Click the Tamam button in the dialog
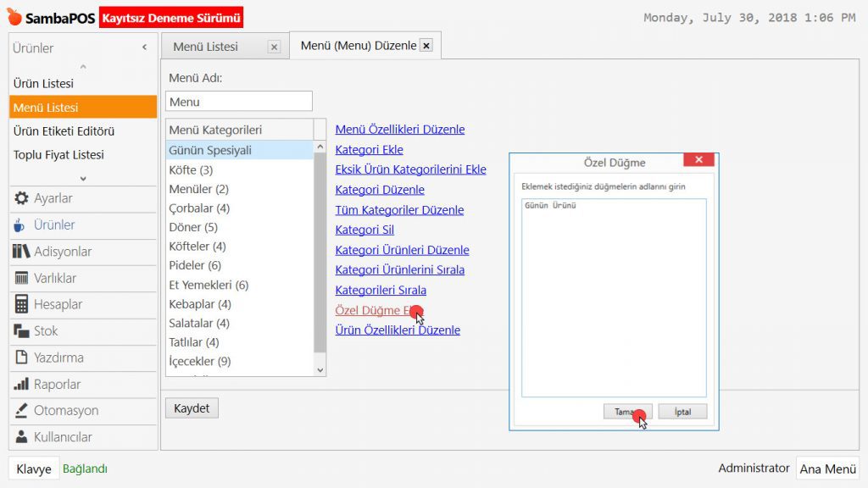The width and height of the screenshot is (868, 488). tap(627, 412)
